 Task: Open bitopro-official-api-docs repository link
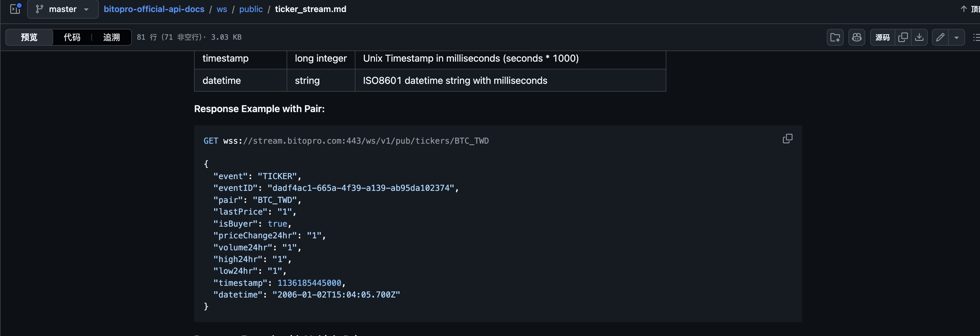[154, 9]
